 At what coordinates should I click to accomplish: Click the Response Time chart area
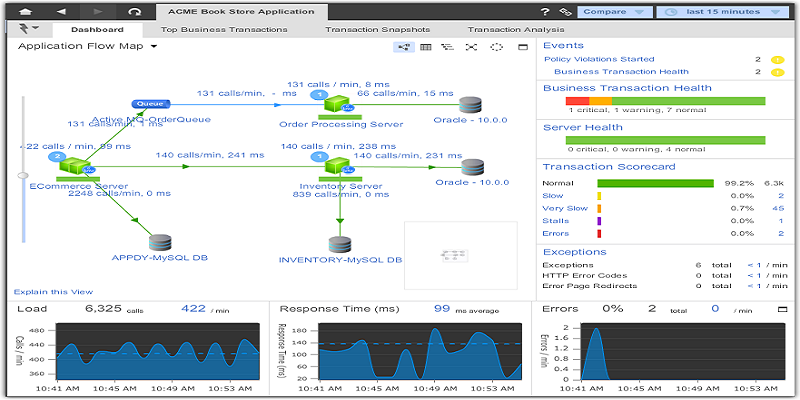point(420,351)
